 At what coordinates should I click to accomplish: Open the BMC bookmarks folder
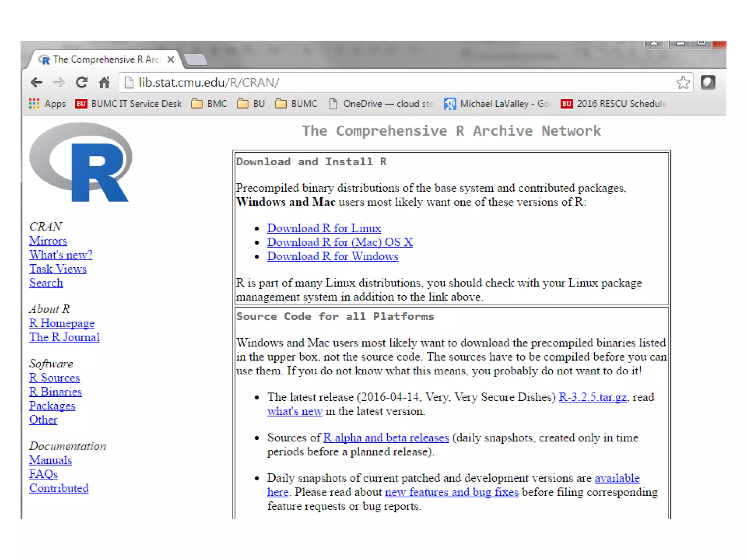[x=209, y=104]
